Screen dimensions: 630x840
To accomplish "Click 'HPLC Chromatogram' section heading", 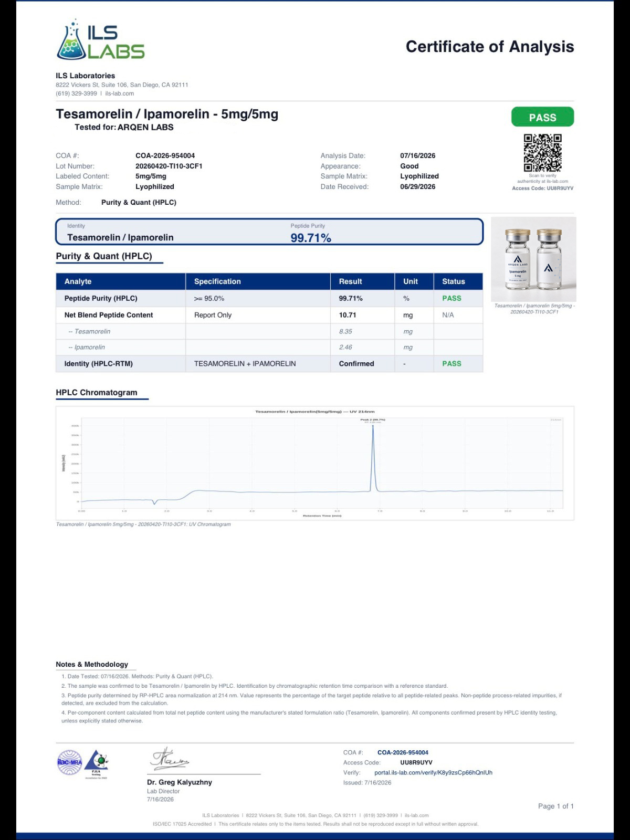I will (97, 392).
